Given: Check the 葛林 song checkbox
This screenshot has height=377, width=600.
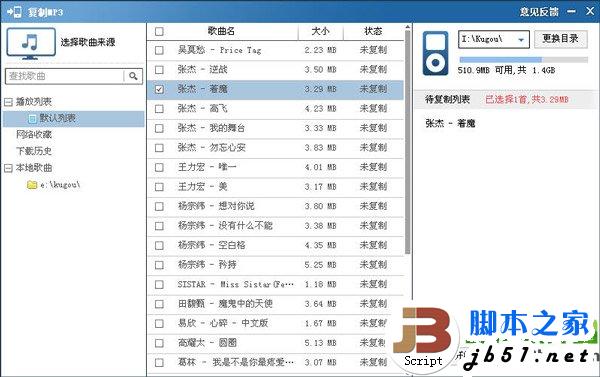Looking at the screenshot, I should [159, 362].
